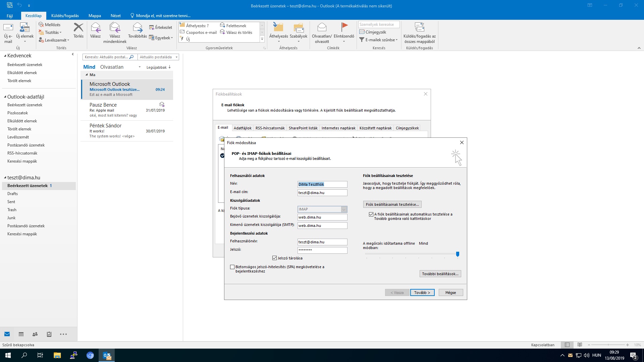Screen dimensions: 644x362
Task: Open the Adatfájlok tab in Fiókbeállítások
Action: tap(243, 128)
